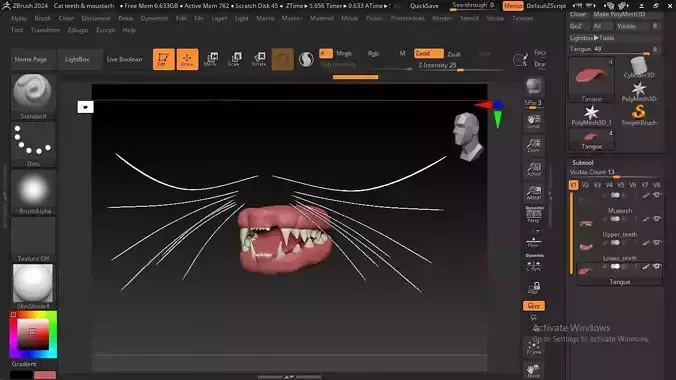Open the Render menu

tap(442, 18)
